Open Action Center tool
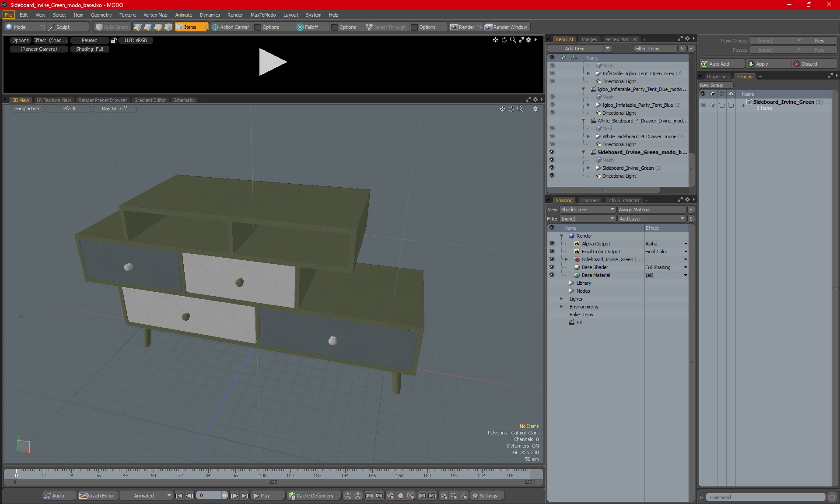The width and height of the screenshot is (840, 504). (231, 27)
